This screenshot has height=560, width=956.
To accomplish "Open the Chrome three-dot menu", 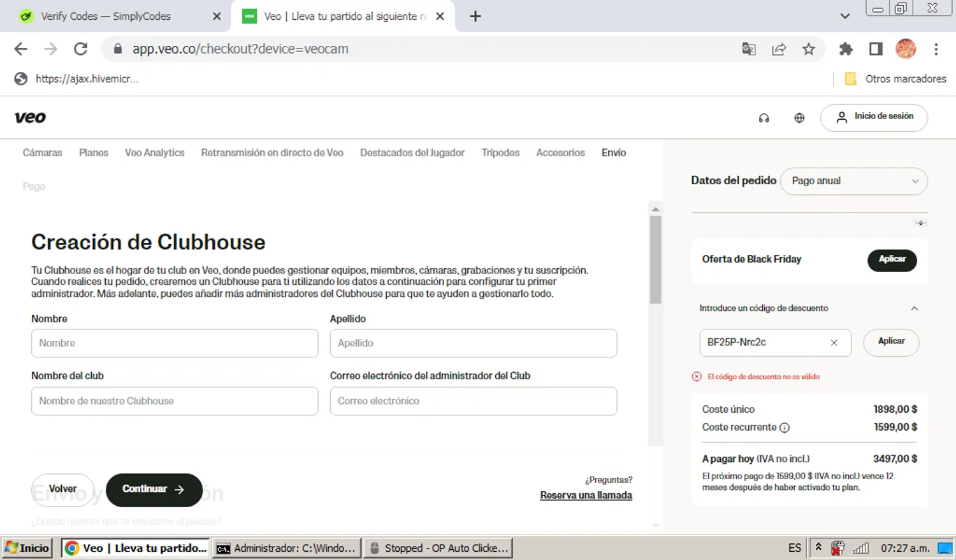I will (x=936, y=49).
